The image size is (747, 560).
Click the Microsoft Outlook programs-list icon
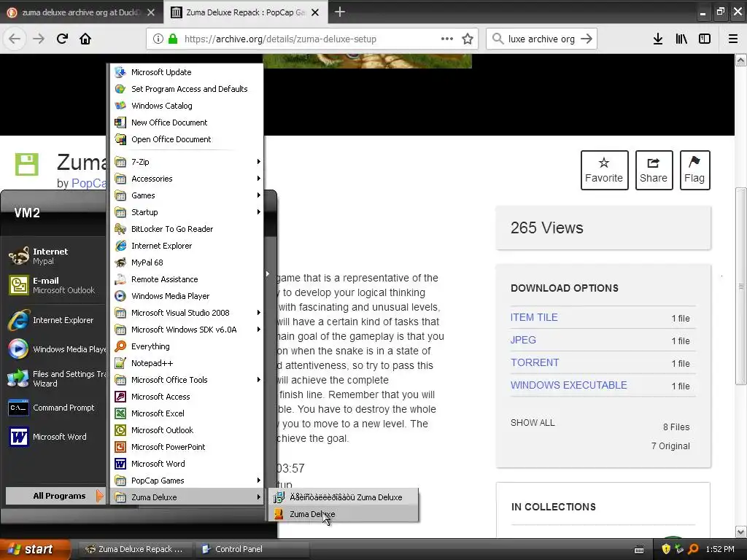click(x=120, y=430)
